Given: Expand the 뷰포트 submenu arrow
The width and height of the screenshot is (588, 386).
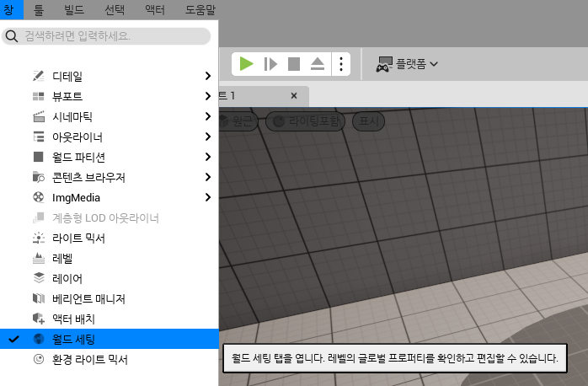Looking at the screenshot, I should pyautogui.click(x=208, y=96).
